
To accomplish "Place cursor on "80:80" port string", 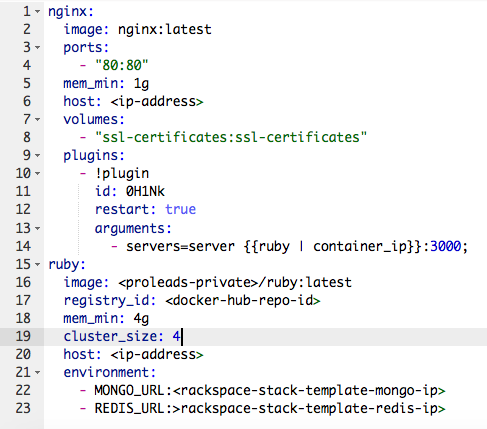I will pyautogui.click(x=122, y=65).
